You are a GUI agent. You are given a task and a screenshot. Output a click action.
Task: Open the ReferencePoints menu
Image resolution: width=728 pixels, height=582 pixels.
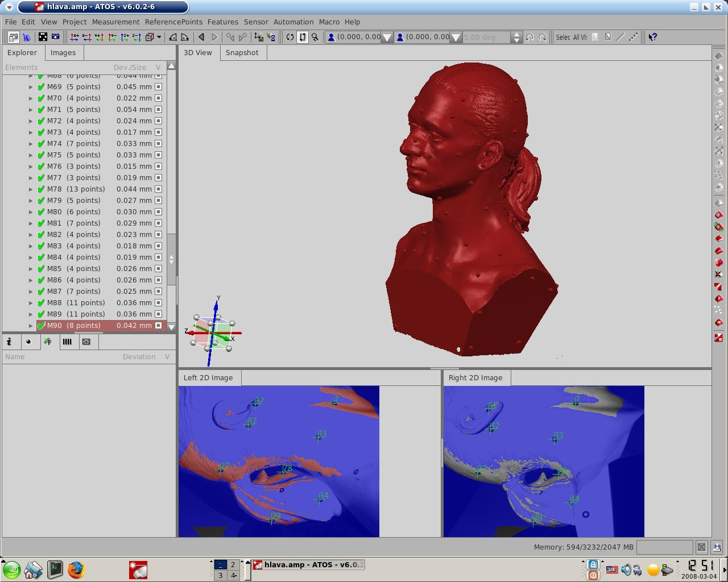173,22
